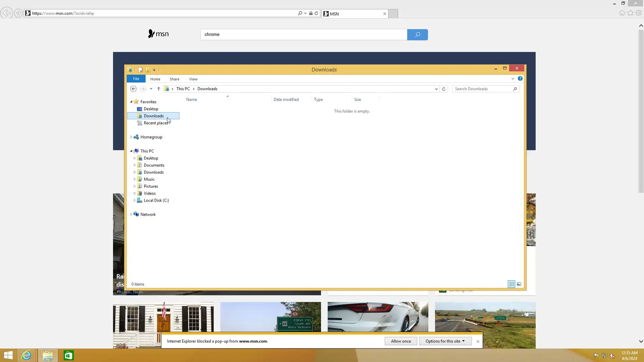The height and width of the screenshot is (362, 644).
Task: Click the IE Favorites star icon
Action: coord(630,13)
